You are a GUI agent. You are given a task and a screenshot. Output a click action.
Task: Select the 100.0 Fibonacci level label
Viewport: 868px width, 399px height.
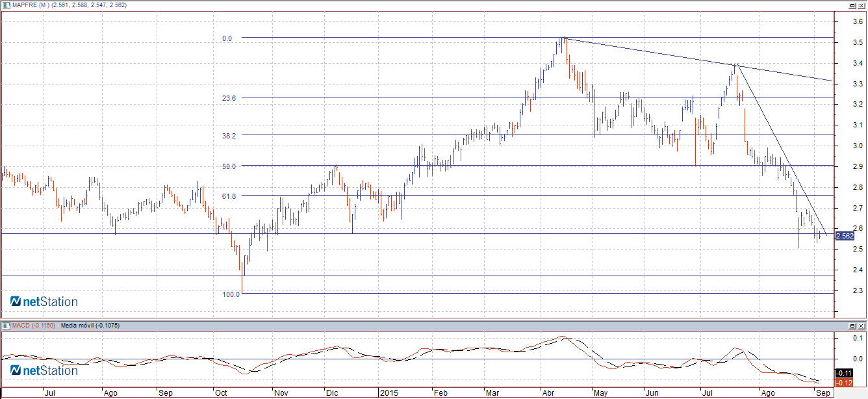point(231,294)
